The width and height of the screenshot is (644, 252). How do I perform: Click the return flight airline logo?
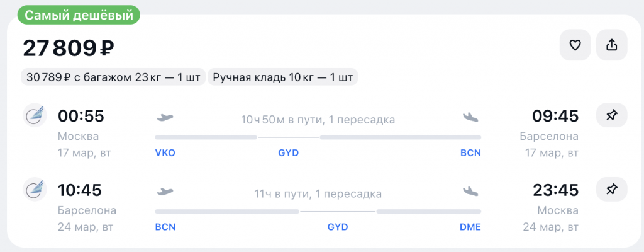(x=35, y=189)
